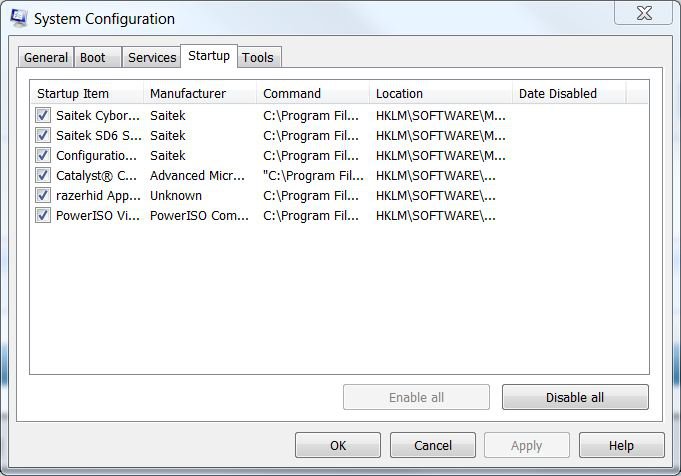Click the PowerISO row location cell
681x476 pixels.
(436, 215)
